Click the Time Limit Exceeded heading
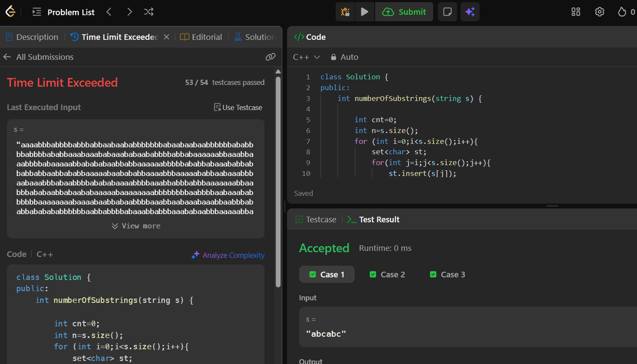This screenshot has height=364, width=637. tap(62, 82)
